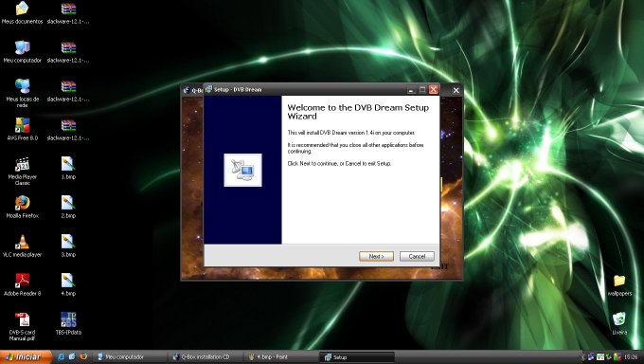Click the VNC tray icon

pyautogui.click(x=600, y=357)
